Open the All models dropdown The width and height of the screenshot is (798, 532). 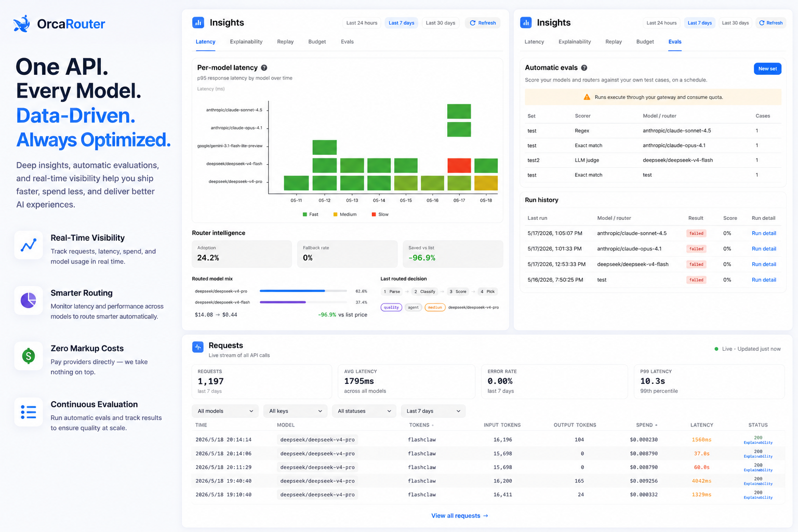point(225,411)
